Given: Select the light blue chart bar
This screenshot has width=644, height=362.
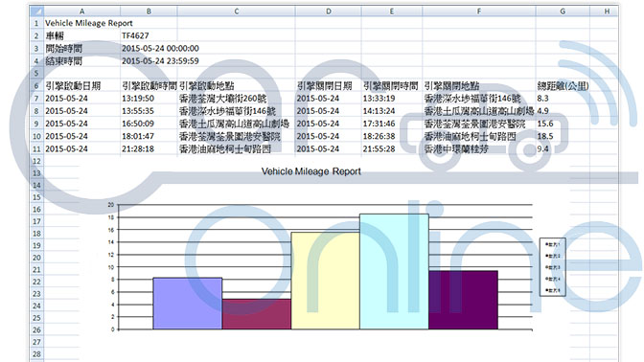Looking at the screenshot, I should 394,271.
